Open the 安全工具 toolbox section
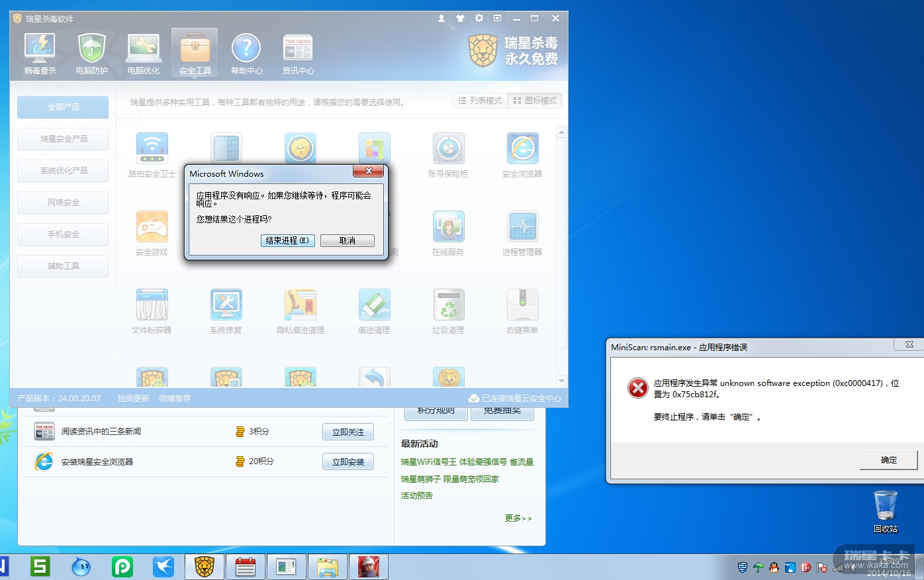This screenshot has width=924, height=580. [x=195, y=54]
